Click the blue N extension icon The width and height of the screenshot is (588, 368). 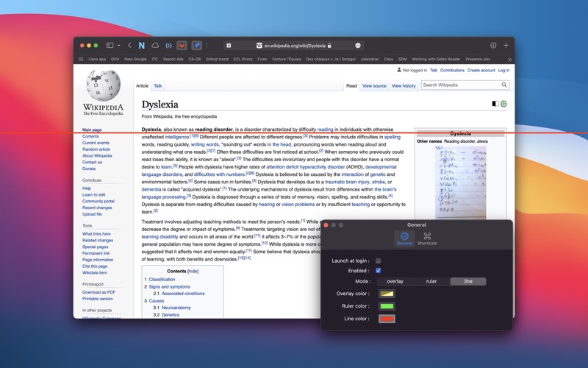[x=141, y=46]
